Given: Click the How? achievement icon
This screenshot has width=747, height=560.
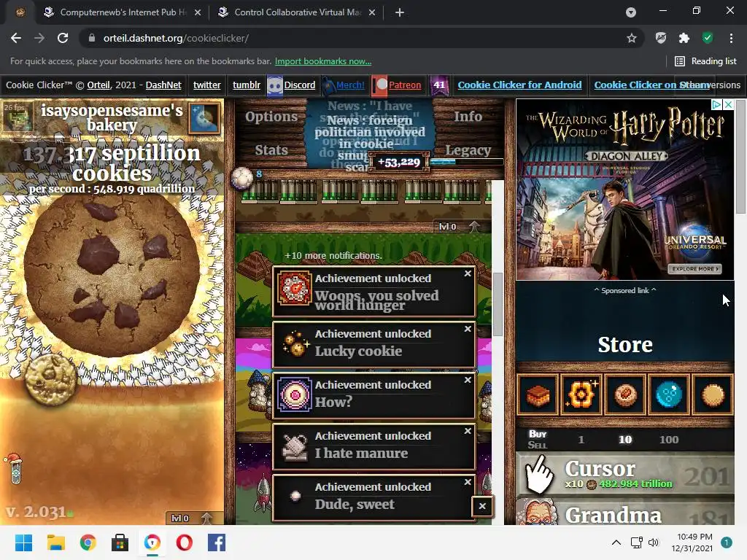Looking at the screenshot, I should click(x=295, y=394).
